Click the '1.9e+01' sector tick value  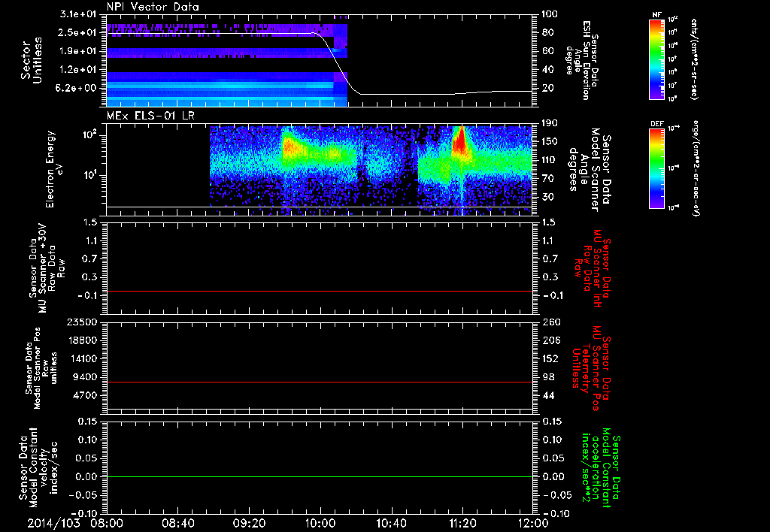tap(77, 51)
